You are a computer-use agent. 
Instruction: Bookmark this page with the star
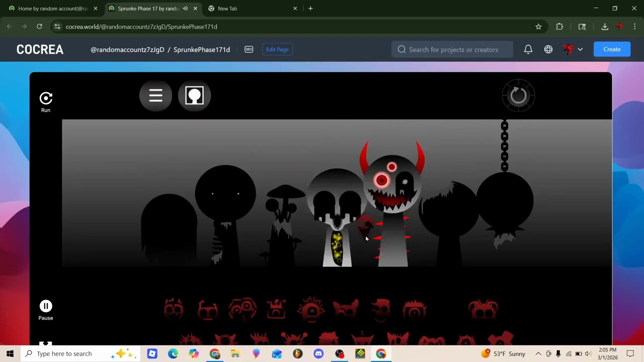538,27
